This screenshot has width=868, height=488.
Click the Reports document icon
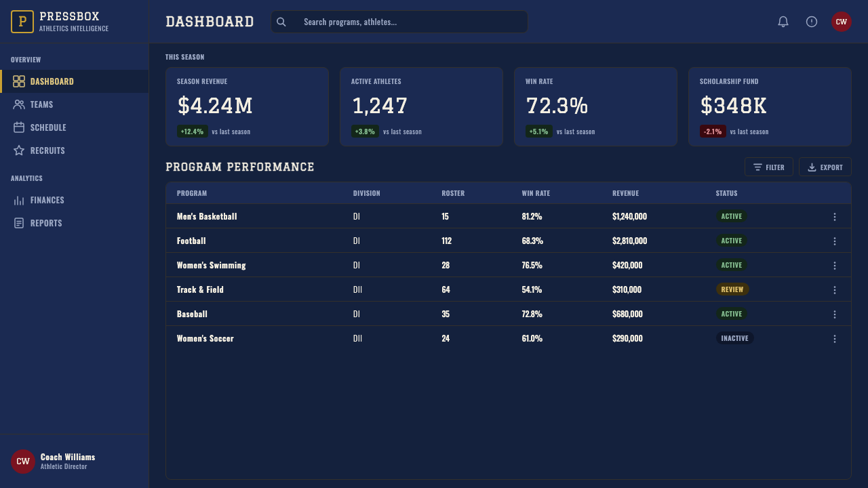(19, 223)
